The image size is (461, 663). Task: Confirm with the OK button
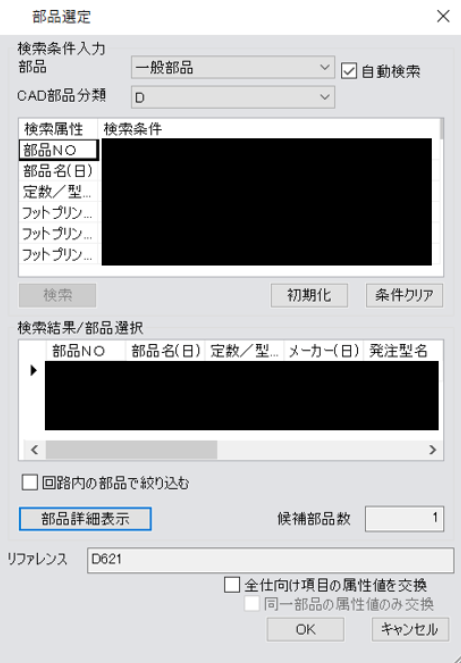305,629
